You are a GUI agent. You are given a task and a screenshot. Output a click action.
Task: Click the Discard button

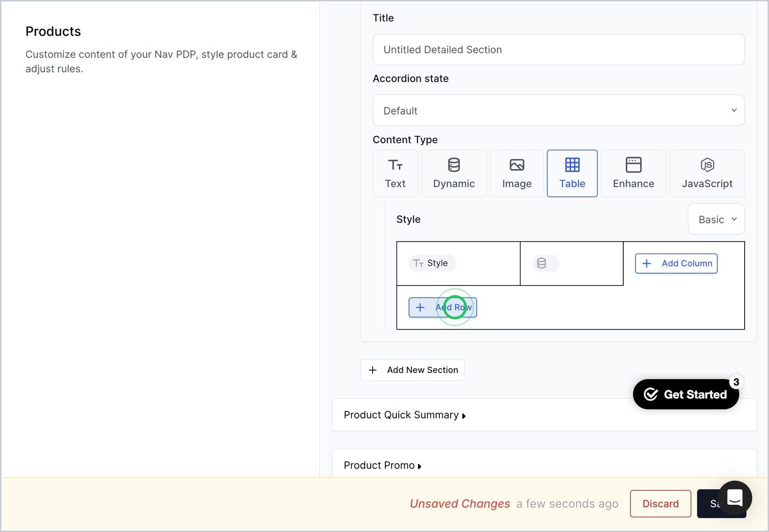(x=661, y=504)
